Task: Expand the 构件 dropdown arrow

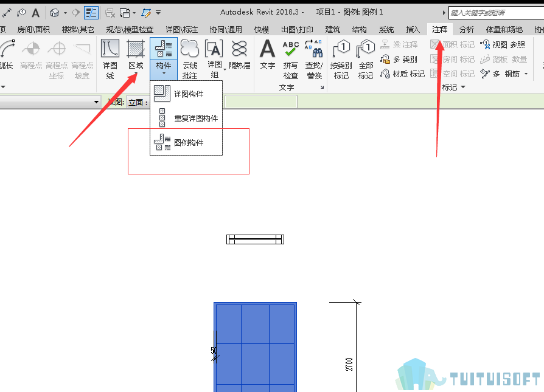Action: [x=164, y=74]
